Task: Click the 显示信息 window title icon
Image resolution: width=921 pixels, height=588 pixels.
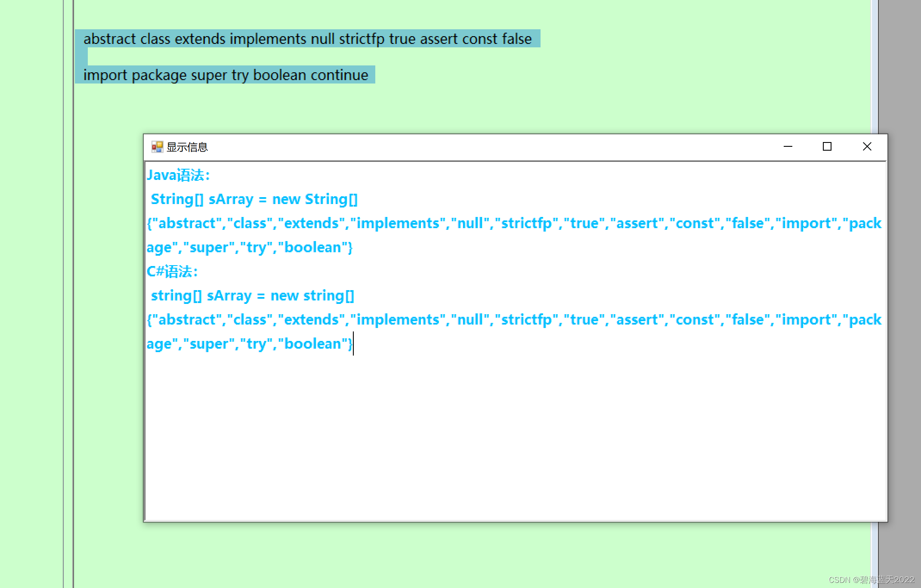Action: (157, 147)
